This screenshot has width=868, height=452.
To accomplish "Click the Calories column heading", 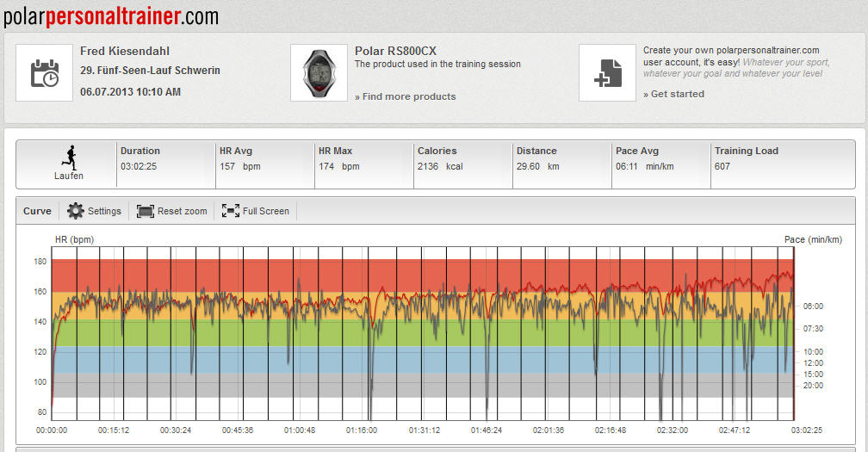I will click(437, 151).
